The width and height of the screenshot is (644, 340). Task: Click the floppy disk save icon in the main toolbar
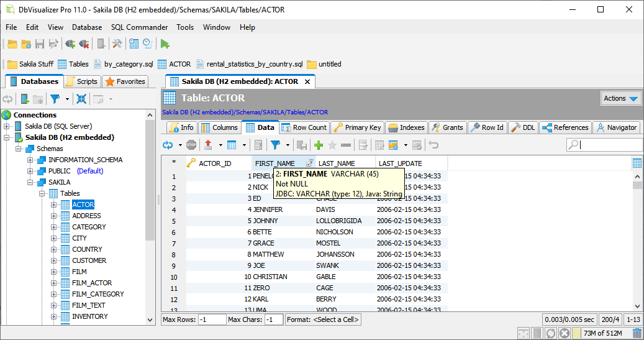[39, 44]
